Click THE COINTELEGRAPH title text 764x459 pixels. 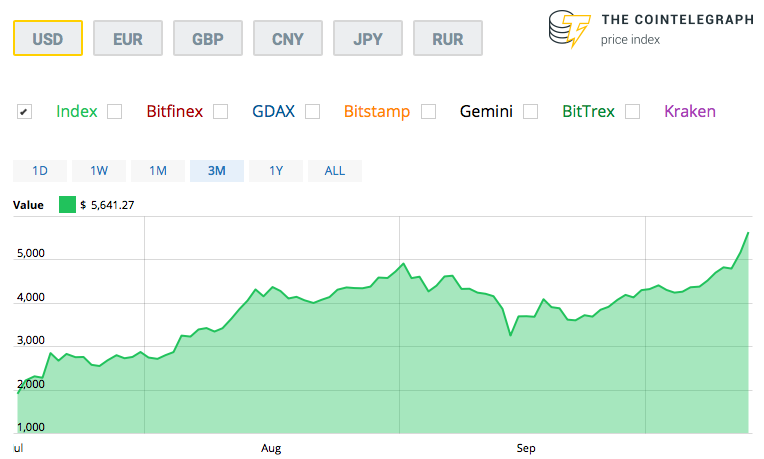[x=678, y=19]
